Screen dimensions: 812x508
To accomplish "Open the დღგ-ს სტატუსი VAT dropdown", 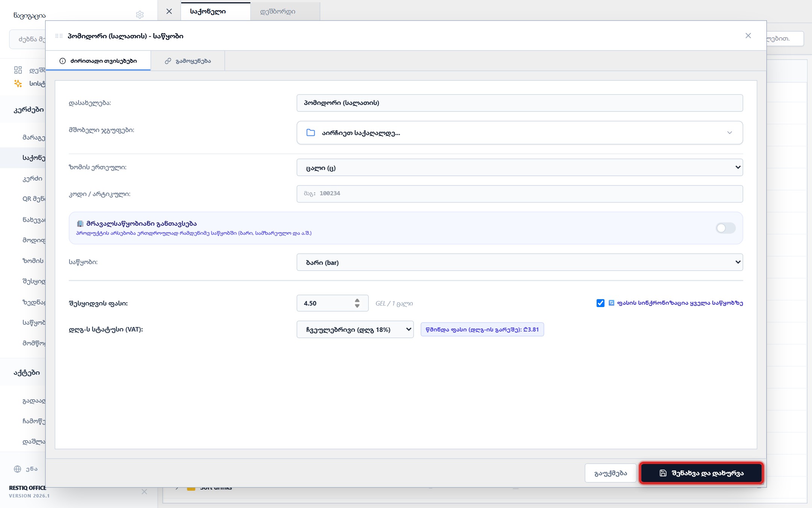I will [x=355, y=329].
